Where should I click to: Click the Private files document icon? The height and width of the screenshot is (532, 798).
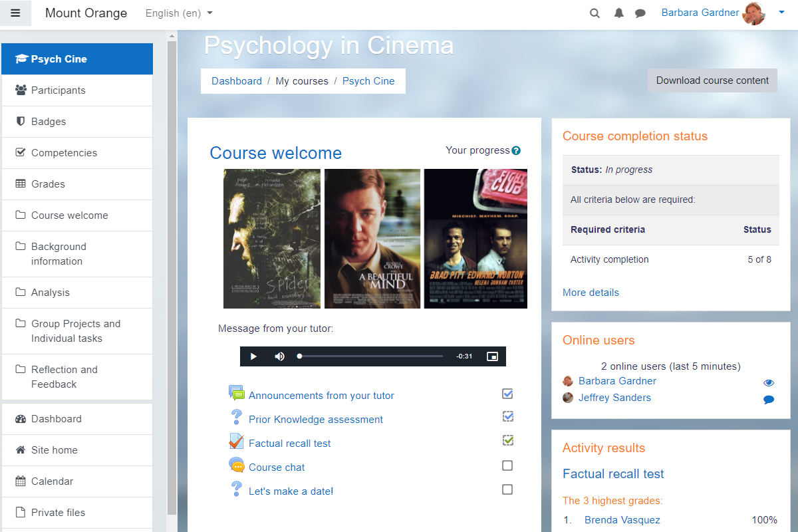click(21, 512)
